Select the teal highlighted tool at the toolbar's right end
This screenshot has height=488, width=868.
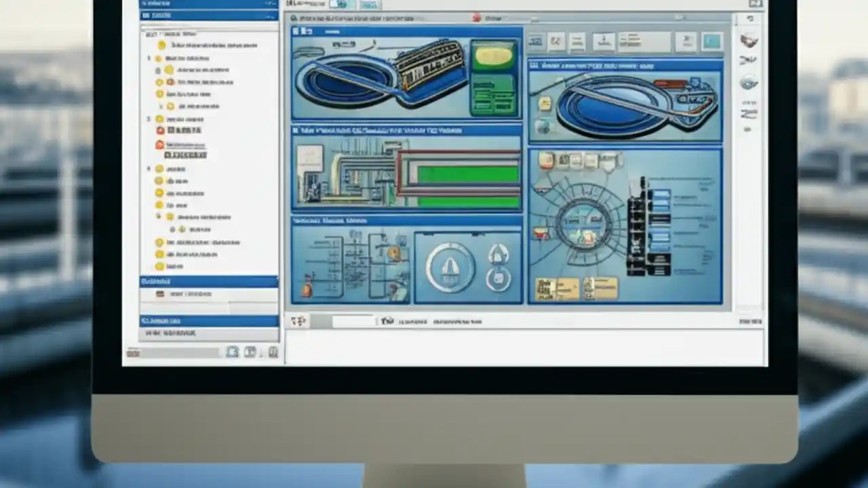click(711, 41)
